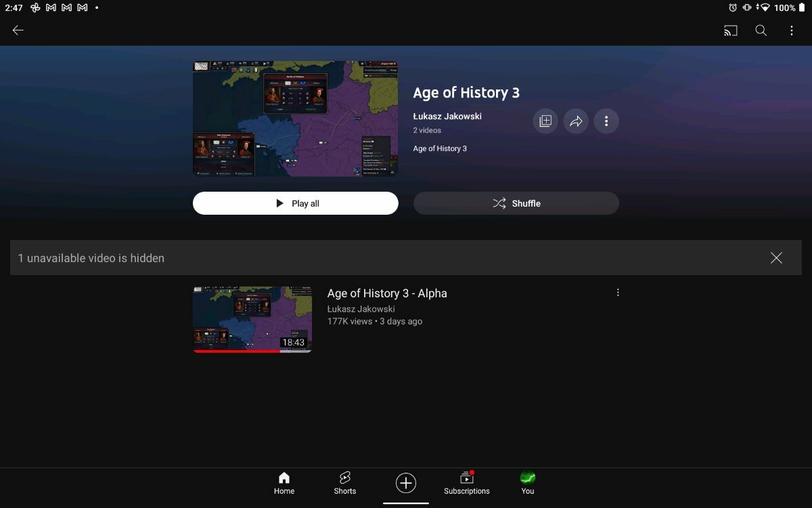The height and width of the screenshot is (508, 812).
Task: Tap the 2:47 clock in status bar
Action: click(x=14, y=7)
